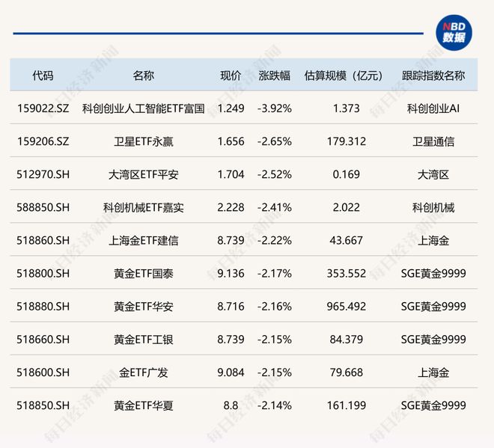Click the -2.41% change value
494x448 pixels.
pos(275,207)
